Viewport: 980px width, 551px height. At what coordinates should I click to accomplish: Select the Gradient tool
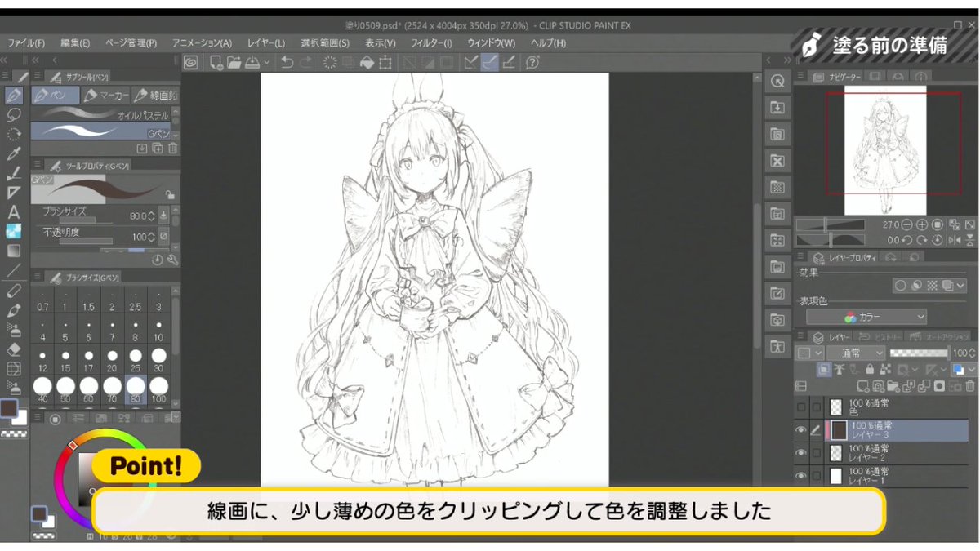[x=14, y=251]
